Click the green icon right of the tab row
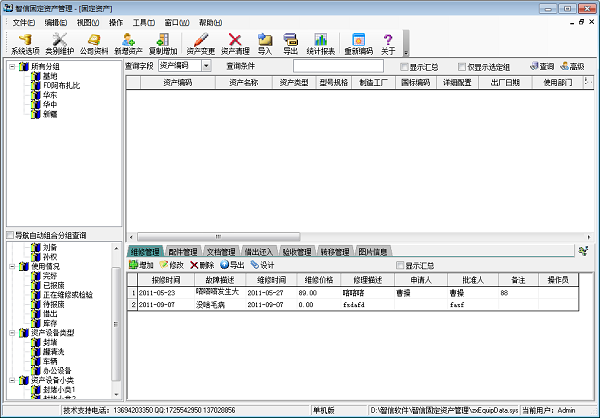The image size is (600, 418). point(583,251)
